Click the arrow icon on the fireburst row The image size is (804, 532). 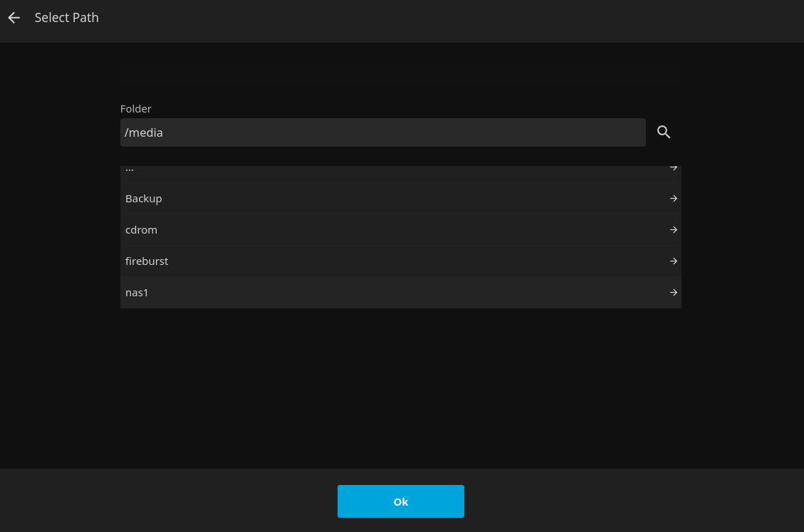click(x=673, y=261)
